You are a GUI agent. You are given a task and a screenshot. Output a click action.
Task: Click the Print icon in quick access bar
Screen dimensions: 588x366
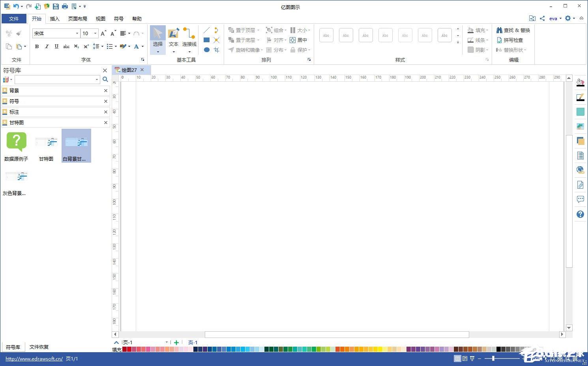tap(65, 6)
